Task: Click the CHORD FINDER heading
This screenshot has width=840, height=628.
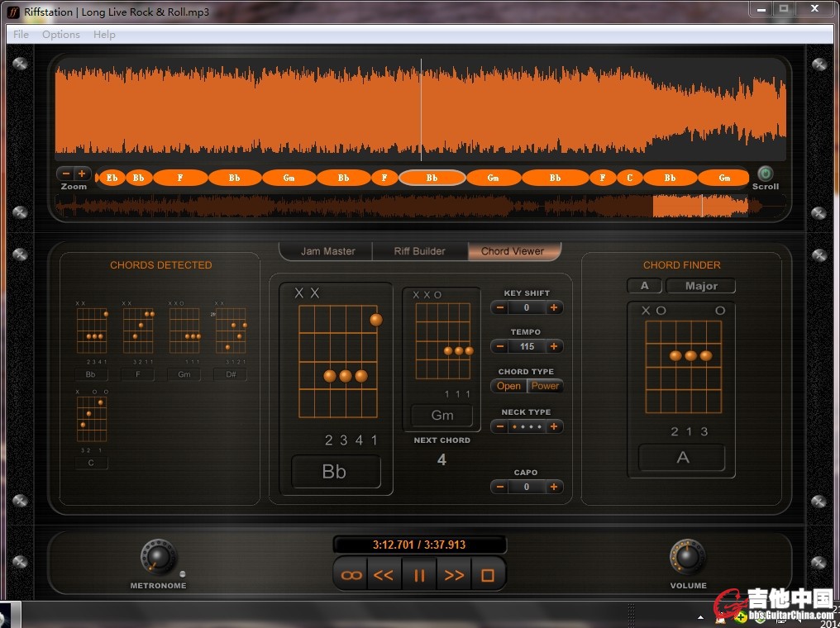Action: coord(681,265)
